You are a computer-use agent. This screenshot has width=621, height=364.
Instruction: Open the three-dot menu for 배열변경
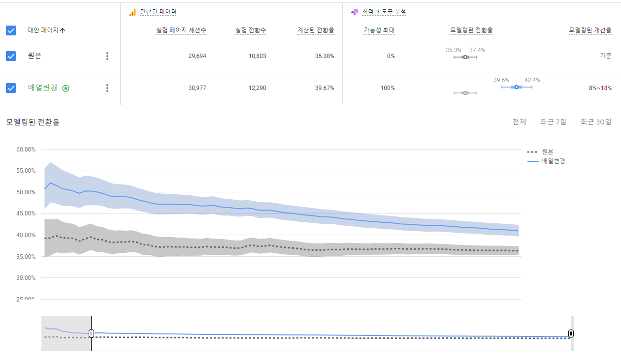(x=107, y=88)
